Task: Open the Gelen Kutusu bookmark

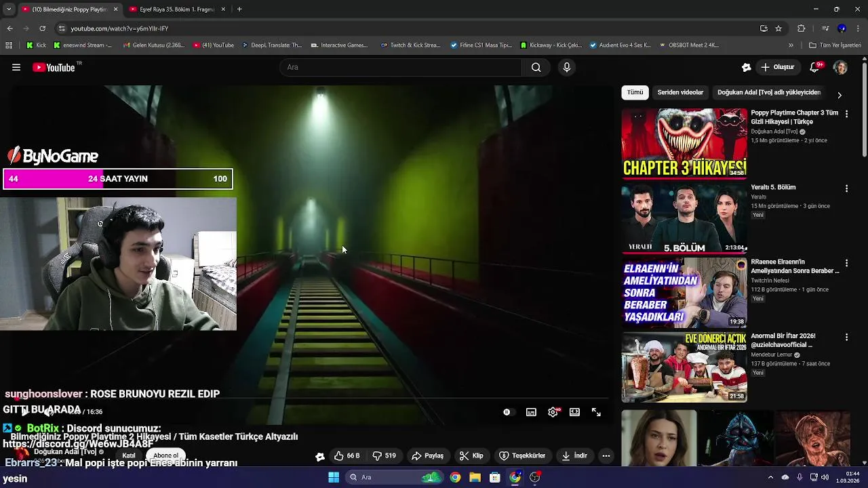Action: click(x=153, y=45)
